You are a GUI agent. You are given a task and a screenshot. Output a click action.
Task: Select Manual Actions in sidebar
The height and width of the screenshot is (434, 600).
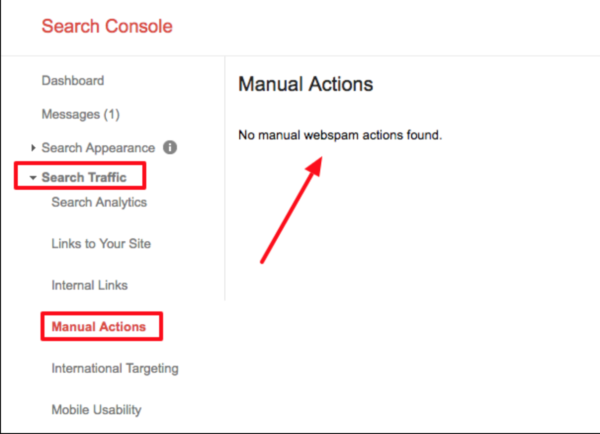99,326
